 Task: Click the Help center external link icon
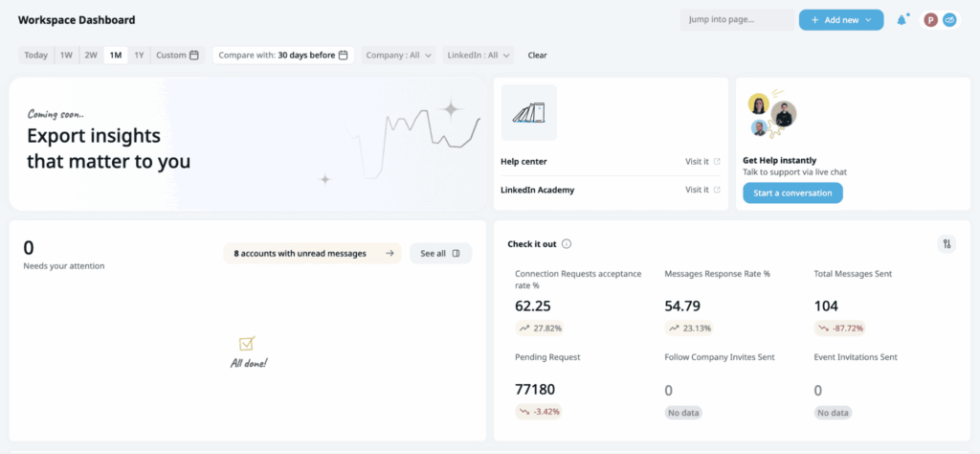click(x=717, y=162)
